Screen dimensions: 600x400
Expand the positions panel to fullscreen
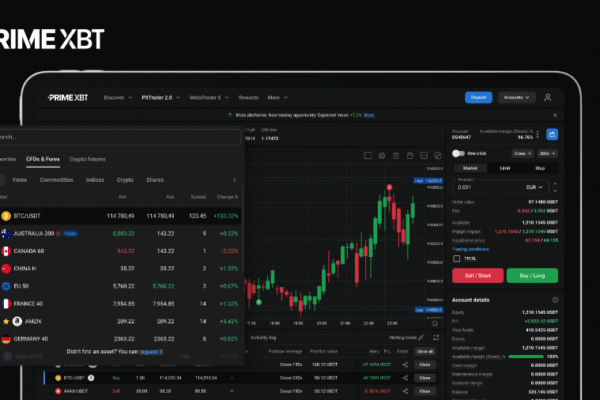coord(436,338)
